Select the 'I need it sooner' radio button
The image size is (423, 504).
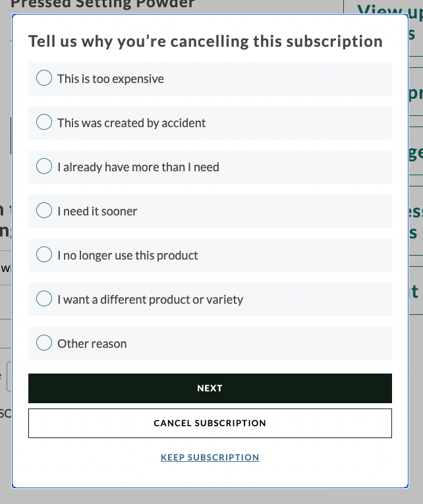pos(44,211)
